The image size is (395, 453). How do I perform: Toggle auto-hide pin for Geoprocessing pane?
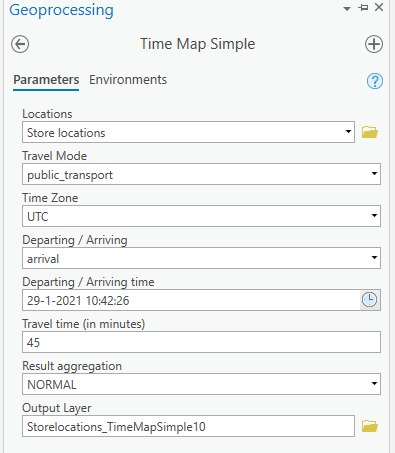[363, 8]
